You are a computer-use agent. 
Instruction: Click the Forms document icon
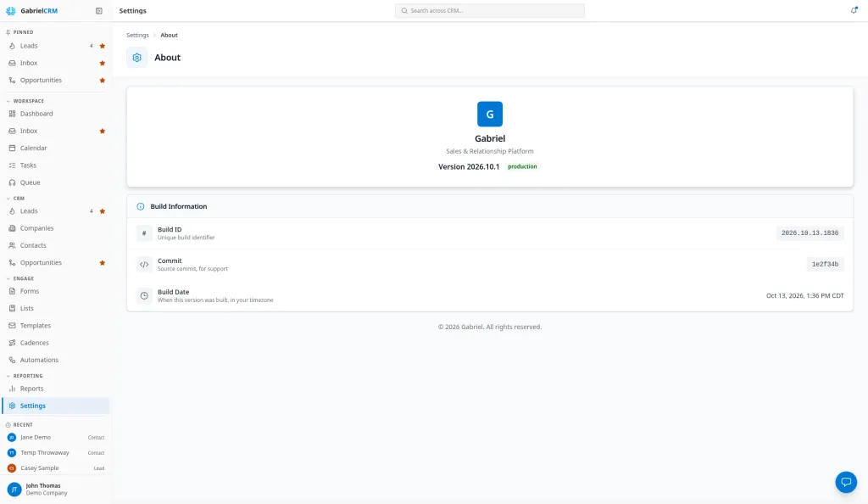pyautogui.click(x=12, y=291)
